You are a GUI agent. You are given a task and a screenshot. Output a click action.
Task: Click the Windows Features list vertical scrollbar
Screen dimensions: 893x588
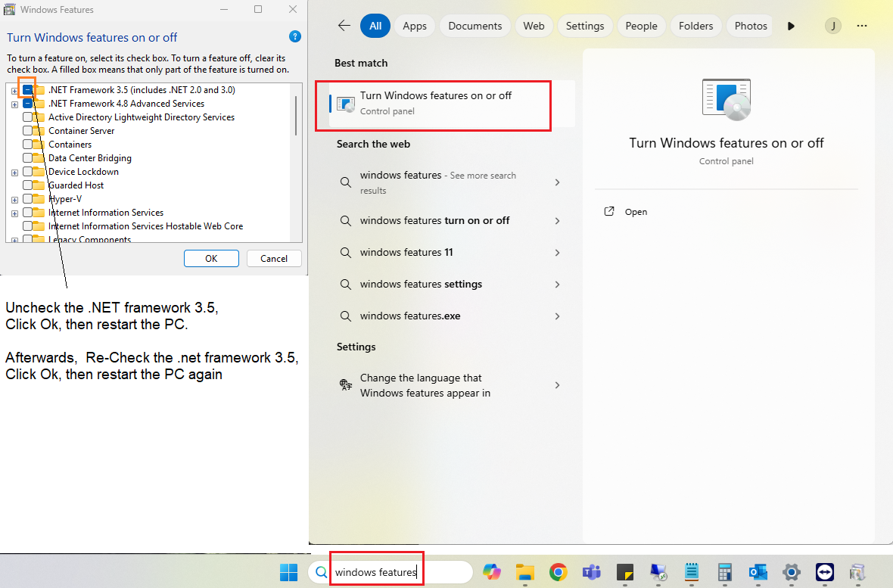295,117
